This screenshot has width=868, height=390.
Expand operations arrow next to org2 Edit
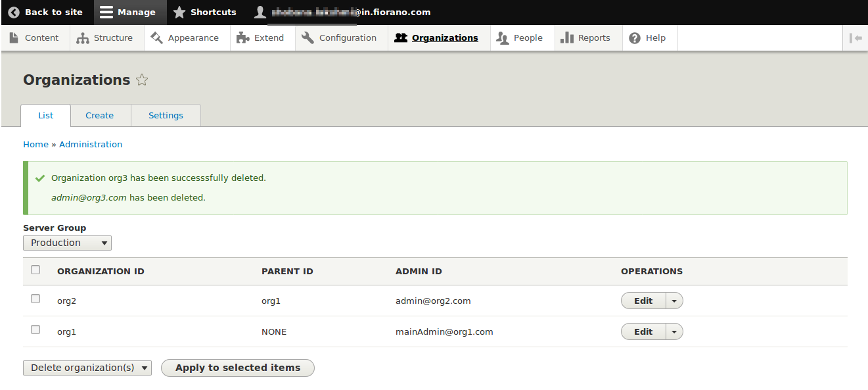[x=674, y=301]
